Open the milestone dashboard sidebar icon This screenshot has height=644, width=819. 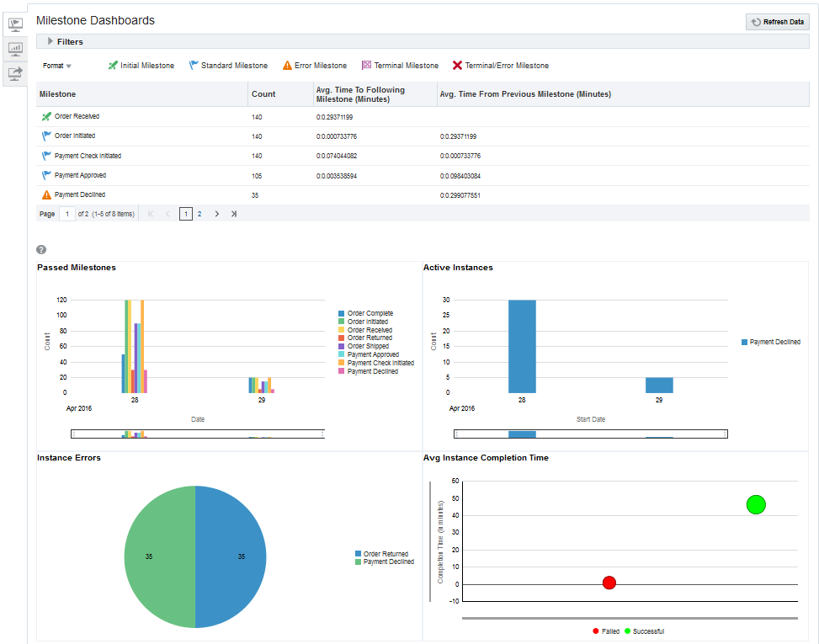coord(15,24)
